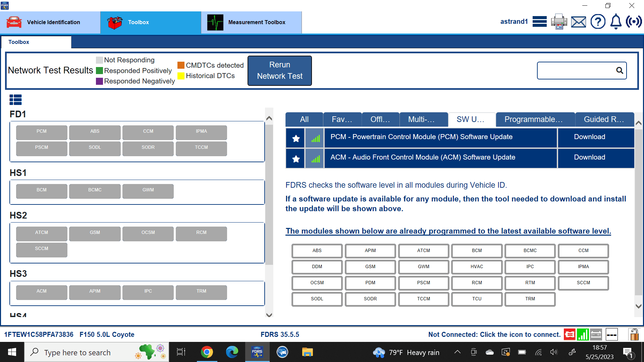The height and width of the screenshot is (362, 644).
Task: Click the TCU up-to-date module box
Action: click(x=477, y=299)
